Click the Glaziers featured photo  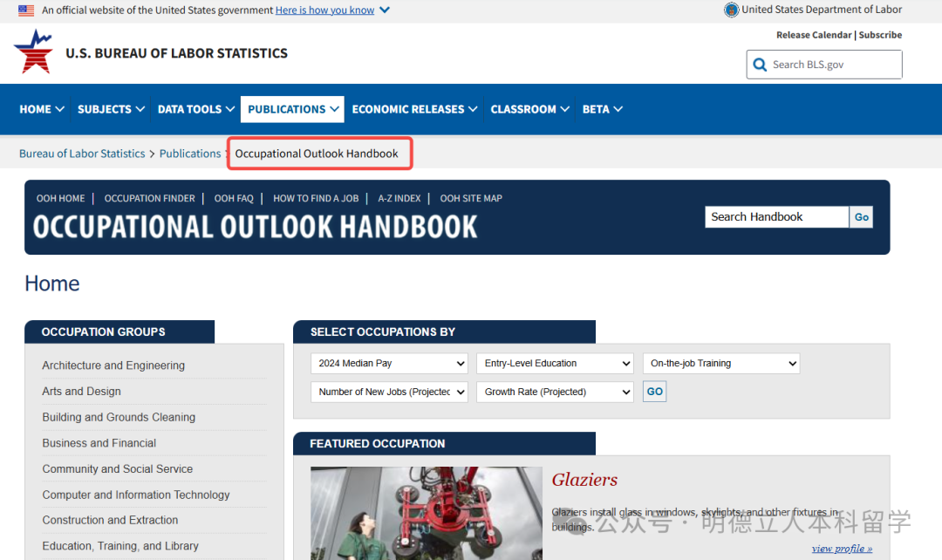coord(427,513)
